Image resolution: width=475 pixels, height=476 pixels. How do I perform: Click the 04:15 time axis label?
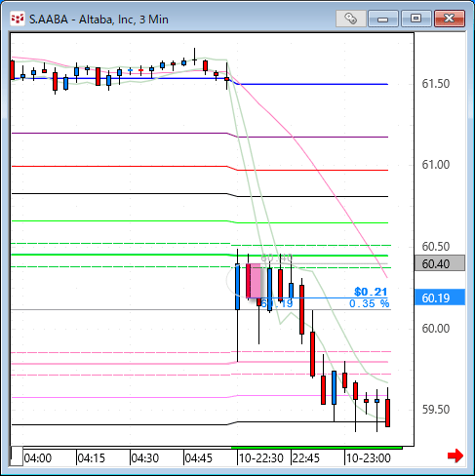pos(92,458)
